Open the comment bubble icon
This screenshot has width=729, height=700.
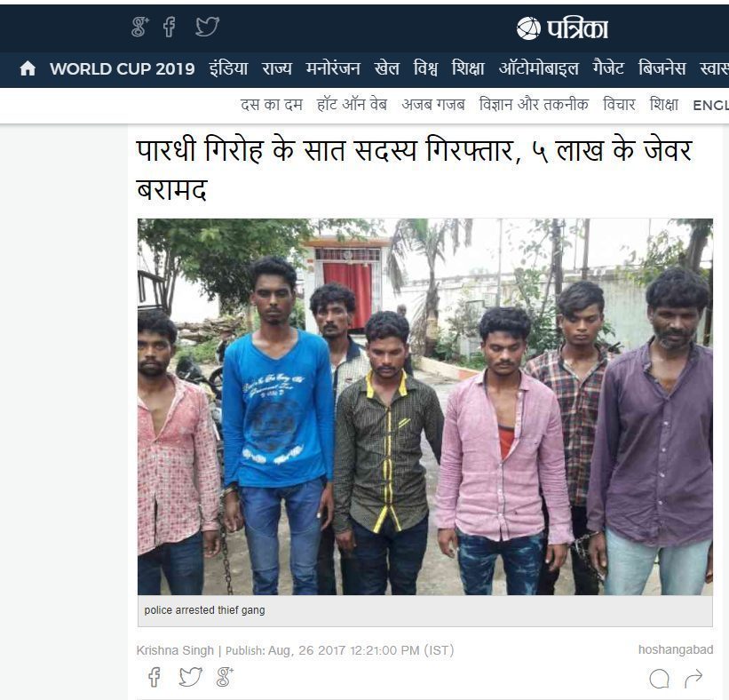(659, 679)
